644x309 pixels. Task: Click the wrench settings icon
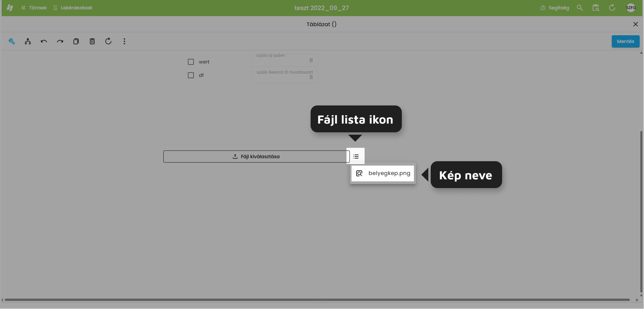12,41
